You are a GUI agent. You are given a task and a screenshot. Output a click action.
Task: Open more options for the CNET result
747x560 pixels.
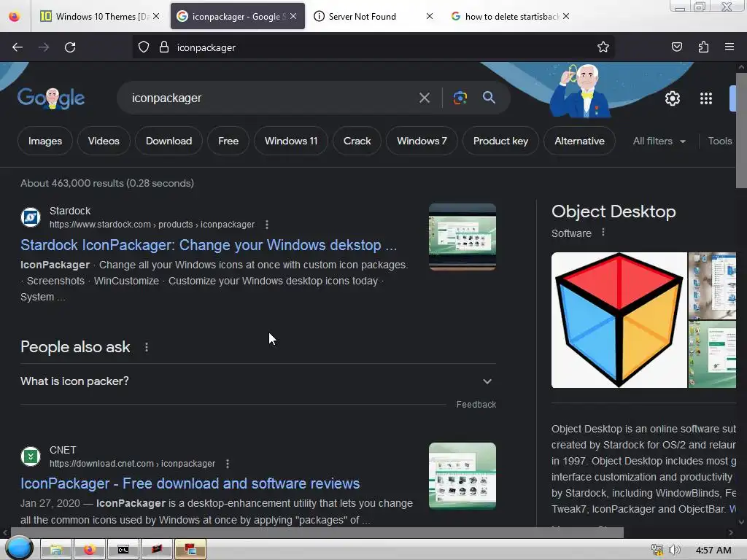(x=228, y=463)
